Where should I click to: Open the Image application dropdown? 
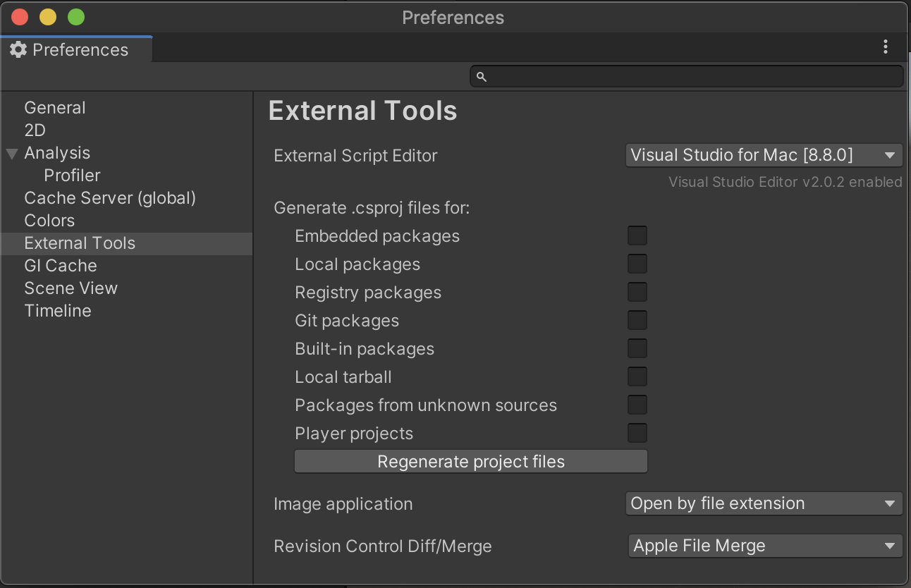tap(764, 503)
